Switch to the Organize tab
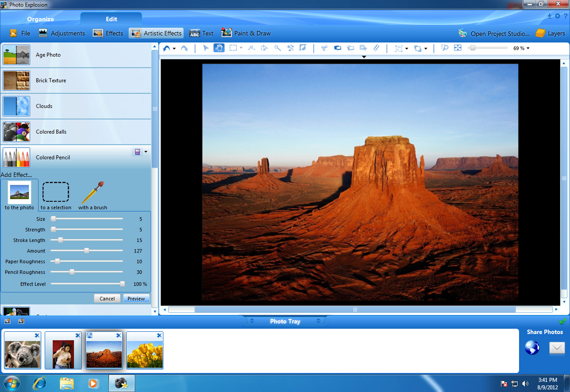This screenshot has height=392, width=570. point(40,19)
